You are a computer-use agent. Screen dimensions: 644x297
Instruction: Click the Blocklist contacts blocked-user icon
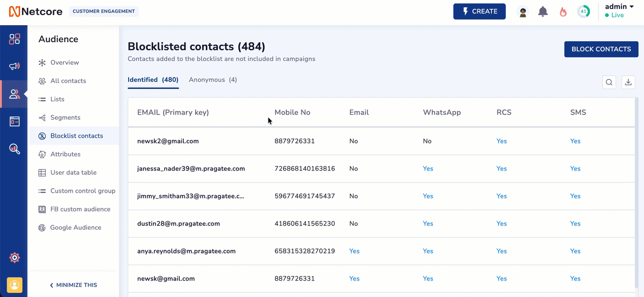tap(42, 136)
